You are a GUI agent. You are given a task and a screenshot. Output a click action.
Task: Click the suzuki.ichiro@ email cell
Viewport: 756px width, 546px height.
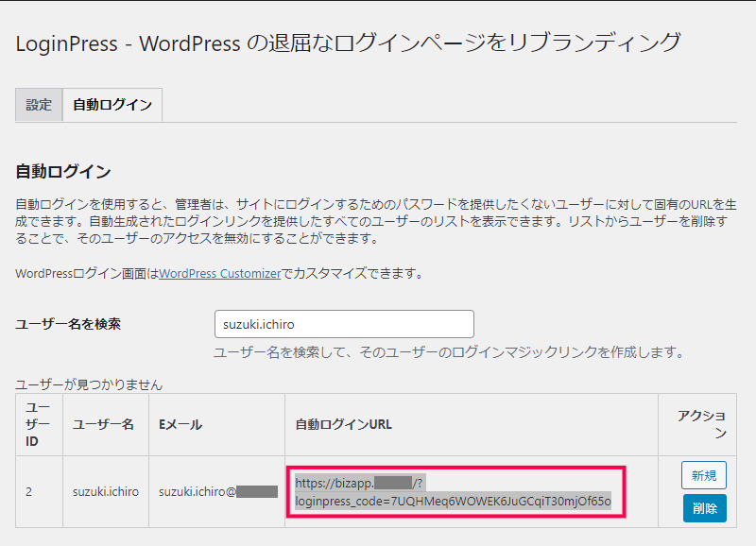click(x=218, y=492)
